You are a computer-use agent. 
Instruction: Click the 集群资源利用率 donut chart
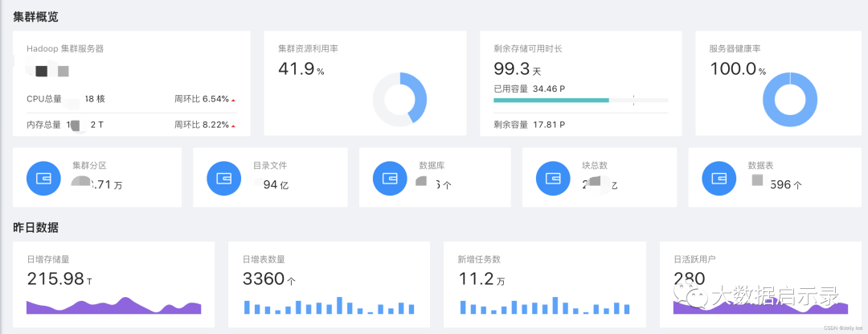coord(399,99)
